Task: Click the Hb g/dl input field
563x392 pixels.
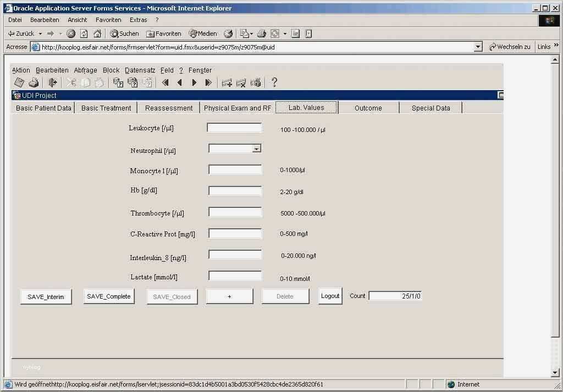Action: click(x=235, y=191)
